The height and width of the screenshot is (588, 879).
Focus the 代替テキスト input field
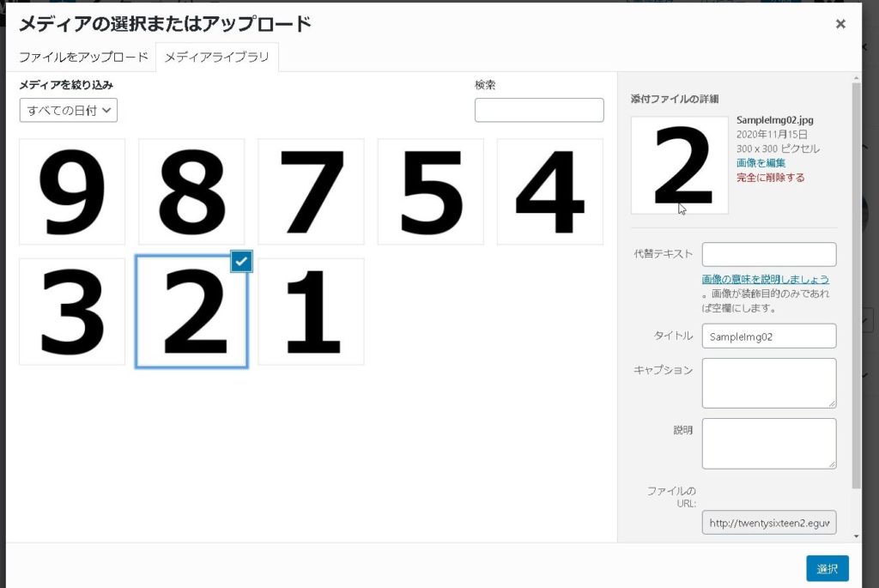tap(768, 255)
